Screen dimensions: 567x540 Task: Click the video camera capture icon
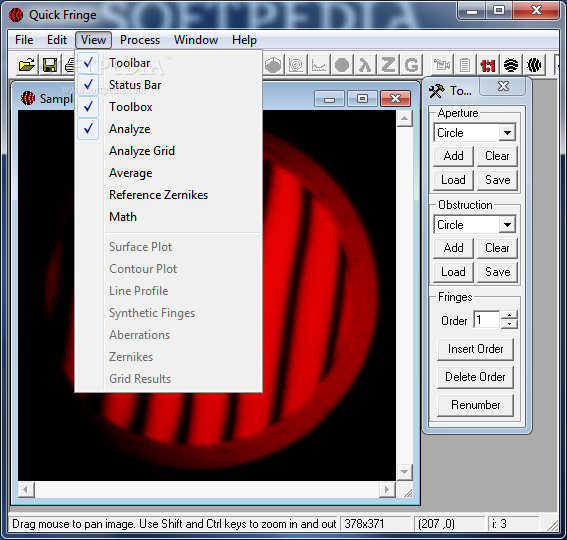point(442,65)
